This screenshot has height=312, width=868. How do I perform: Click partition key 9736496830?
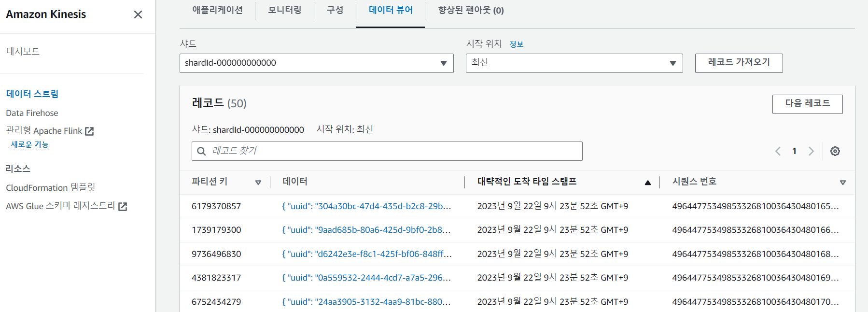tap(216, 254)
